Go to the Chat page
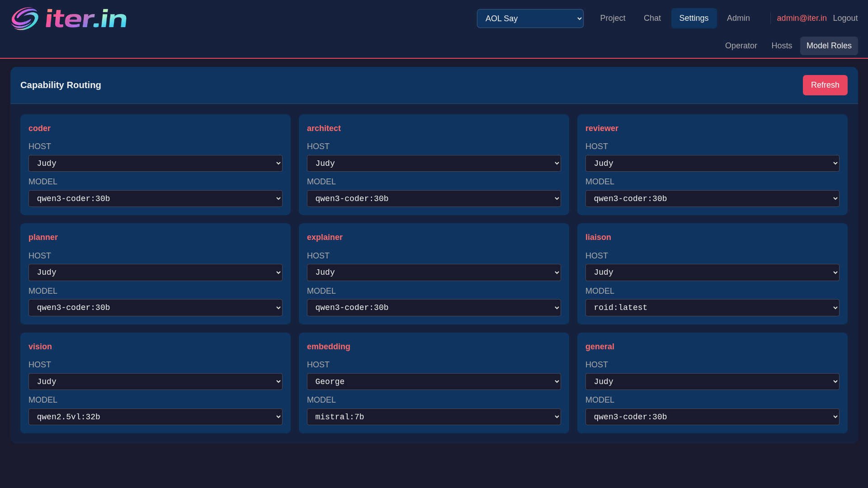This screenshot has height=488, width=868. click(x=652, y=18)
